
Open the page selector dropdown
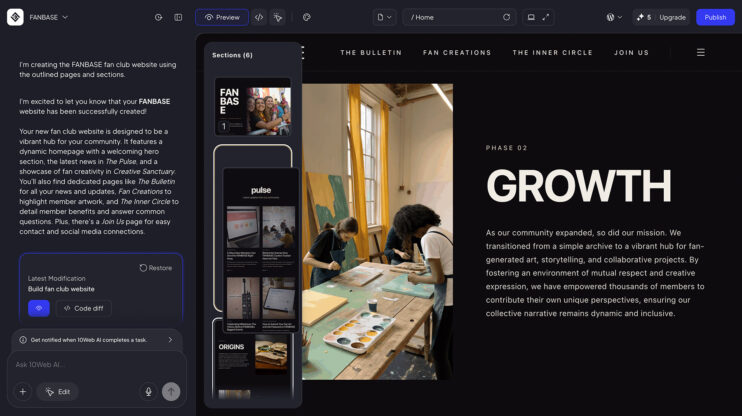(x=384, y=17)
